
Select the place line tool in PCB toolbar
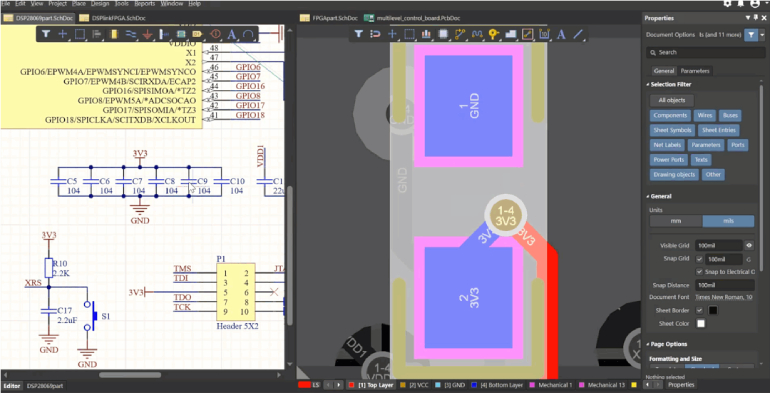578,34
